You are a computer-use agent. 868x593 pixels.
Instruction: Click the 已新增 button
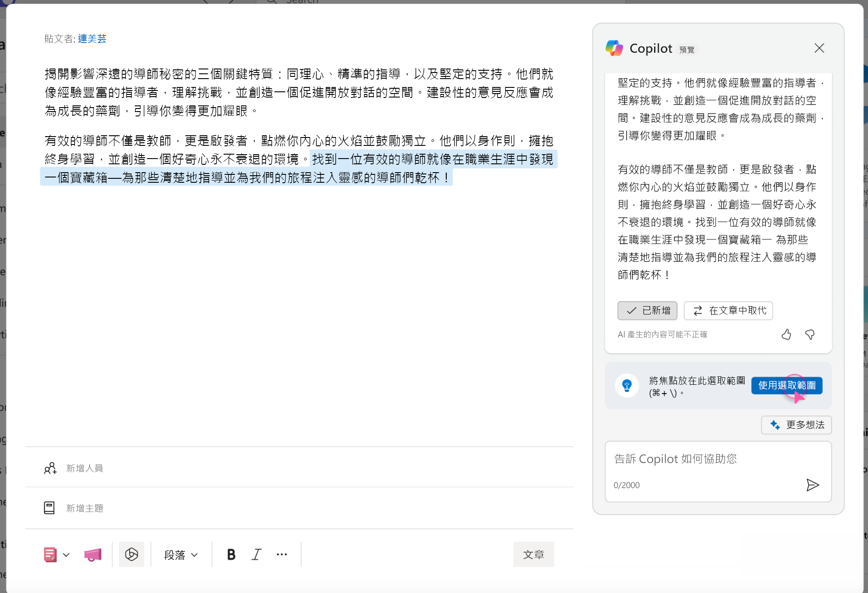coord(647,311)
